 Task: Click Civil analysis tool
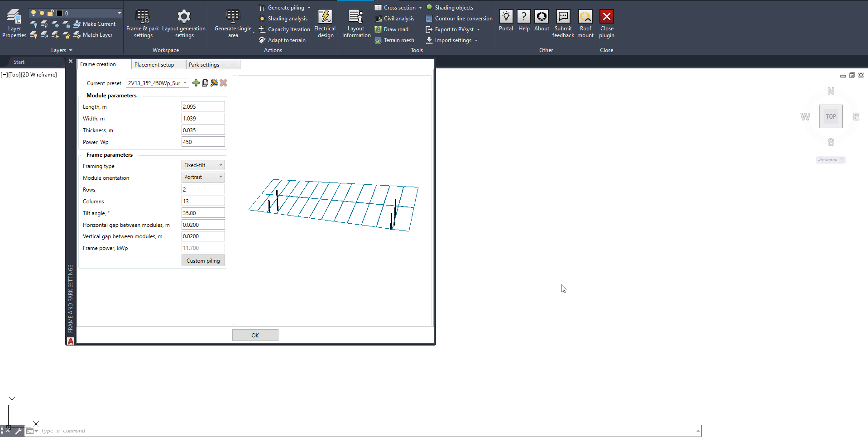click(394, 19)
